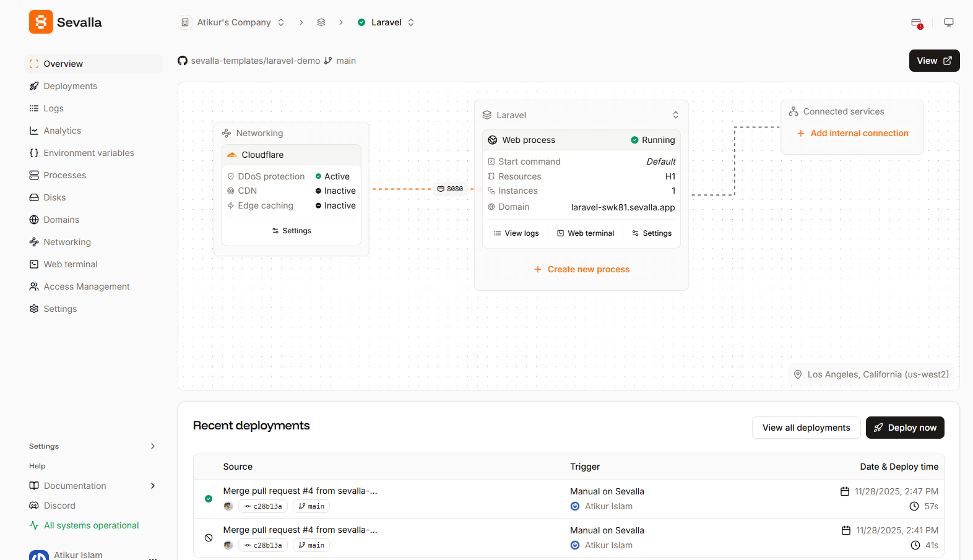The image size is (973, 560).
Task: Open the notifications icon with red badge
Action: pyautogui.click(x=917, y=23)
